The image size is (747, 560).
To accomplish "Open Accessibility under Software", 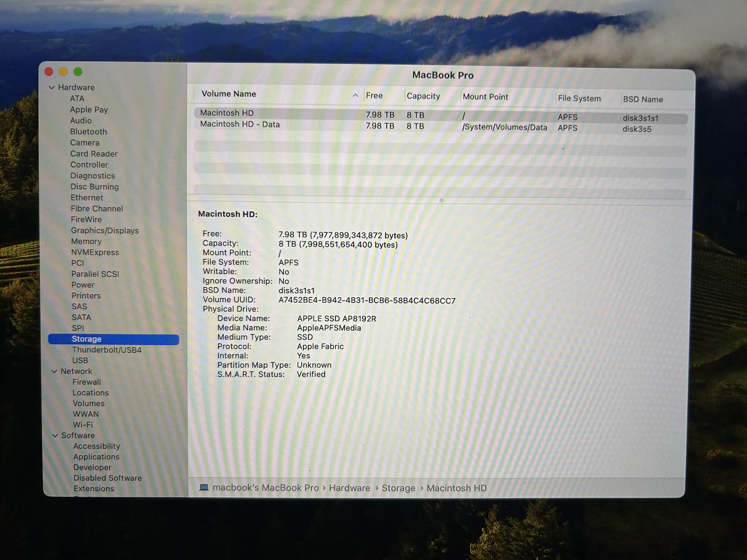I will pyautogui.click(x=96, y=446).
